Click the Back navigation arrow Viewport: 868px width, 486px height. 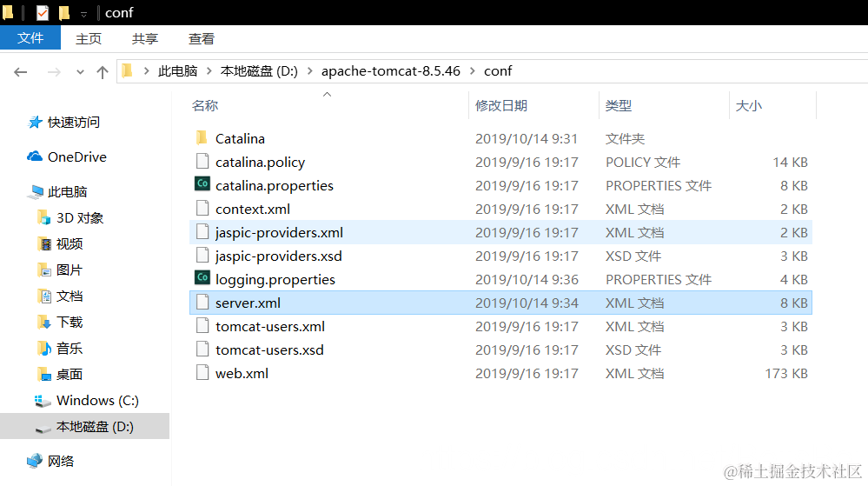21,72
